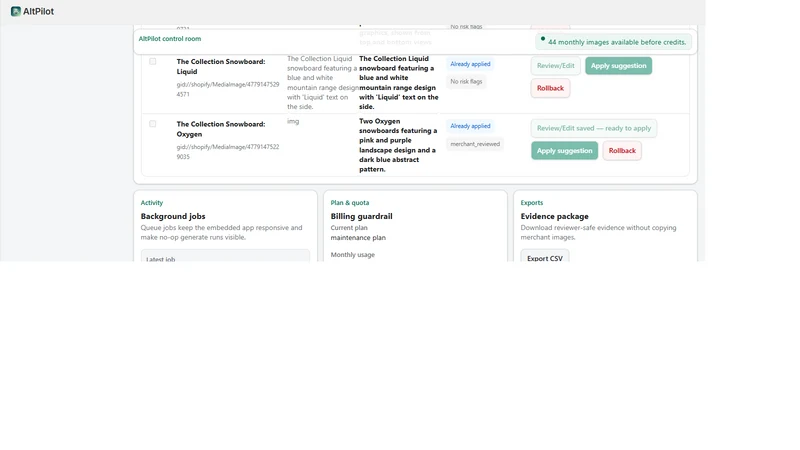The height and width of the screenshot is (450, 800).
Task: Click the No risk flags tag in Liquid row
Action: click(466, 82)
